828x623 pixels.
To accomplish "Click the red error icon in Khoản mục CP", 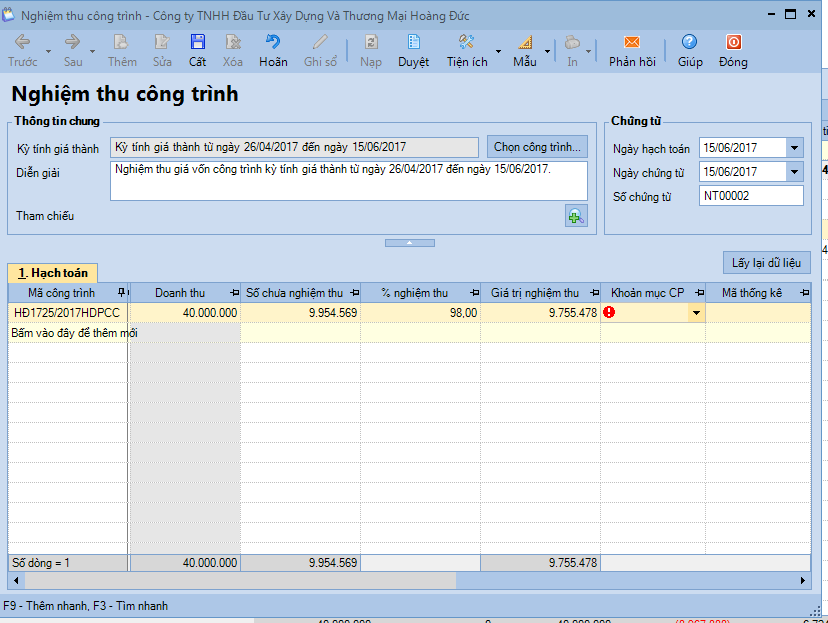I will point(609,313).
